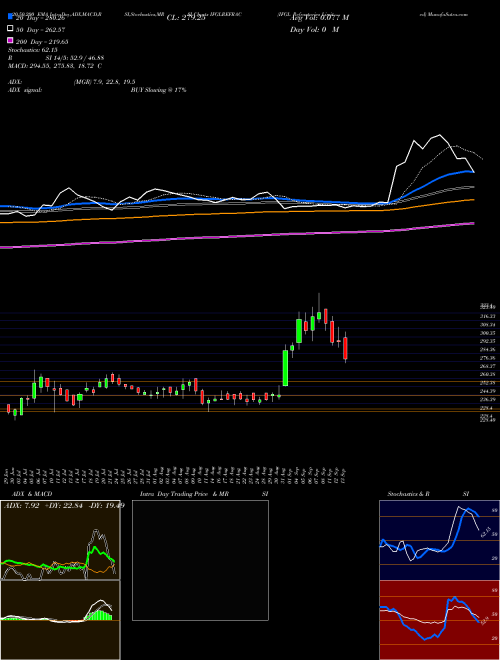Click the 316.33 price axis label
Screen dimensions: 500x660
(x=488, y=316)
